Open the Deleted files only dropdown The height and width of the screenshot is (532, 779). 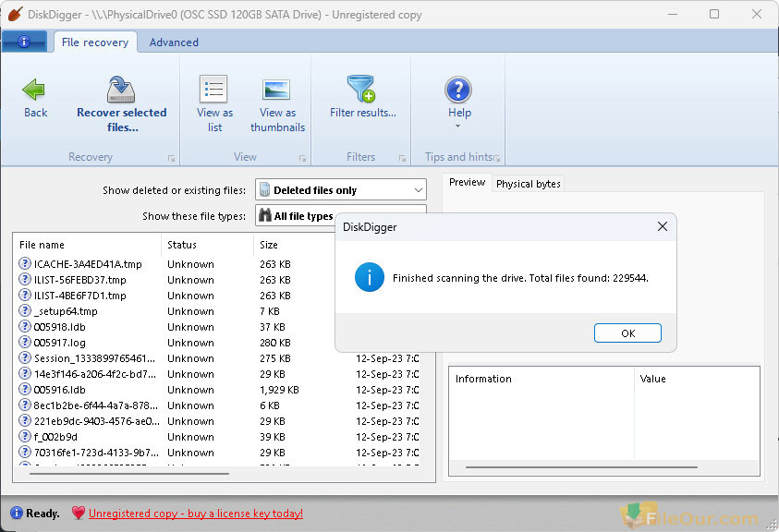[341, 189]
